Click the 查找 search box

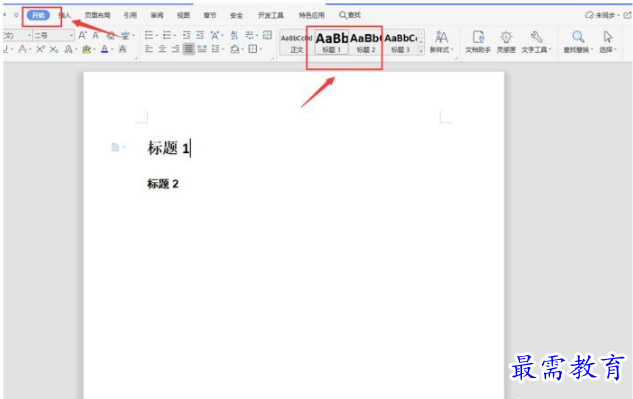pos(350,15)
